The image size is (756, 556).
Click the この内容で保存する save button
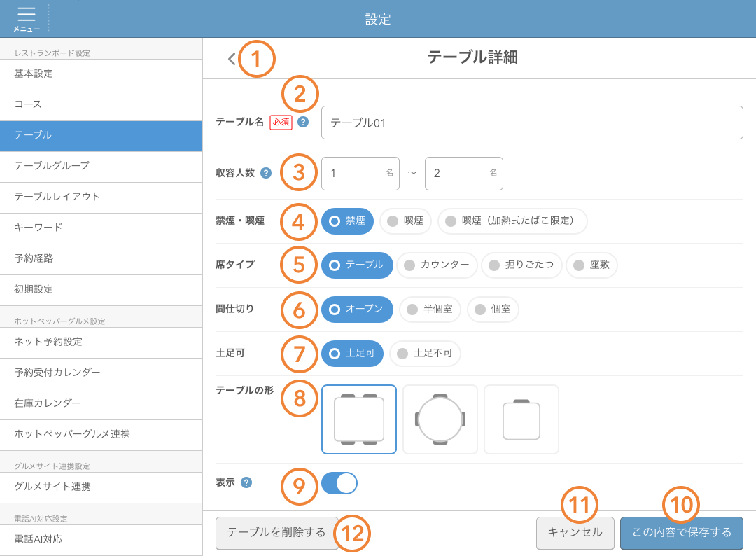pos(681,533)
